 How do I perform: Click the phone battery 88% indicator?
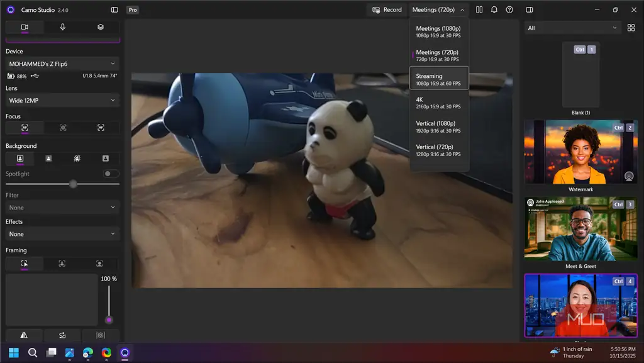point(17,76)
